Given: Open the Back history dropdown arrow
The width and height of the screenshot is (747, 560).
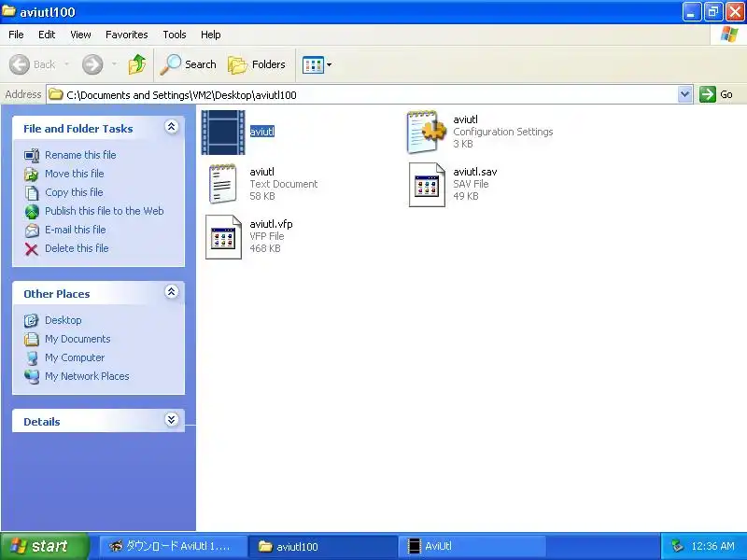Looking at the screenshot, I should pos(66,64).
